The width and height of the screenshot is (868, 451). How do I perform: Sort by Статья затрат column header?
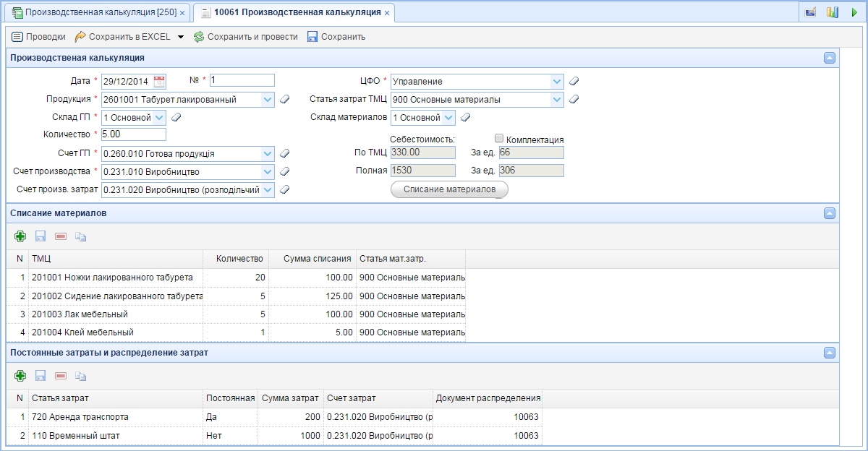coord(116,398)
